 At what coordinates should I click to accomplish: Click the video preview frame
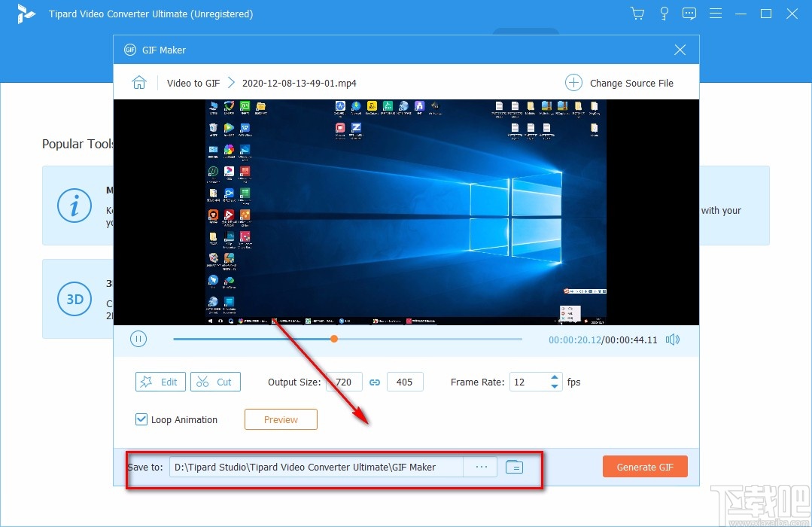pos(406,212)
